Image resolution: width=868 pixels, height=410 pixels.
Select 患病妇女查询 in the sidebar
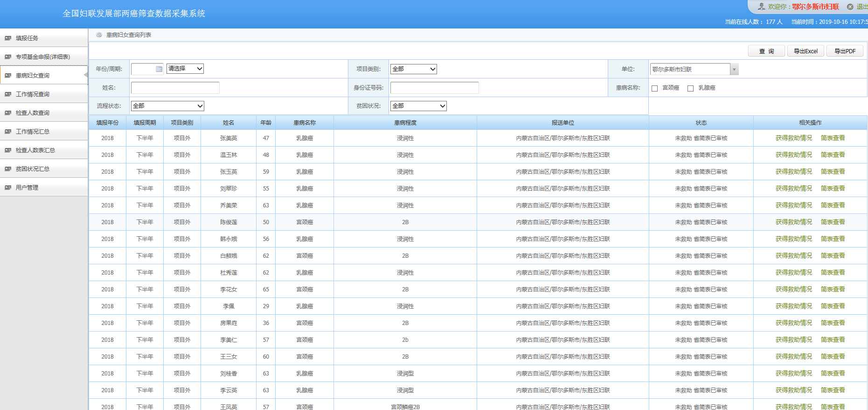pos(44,76)
